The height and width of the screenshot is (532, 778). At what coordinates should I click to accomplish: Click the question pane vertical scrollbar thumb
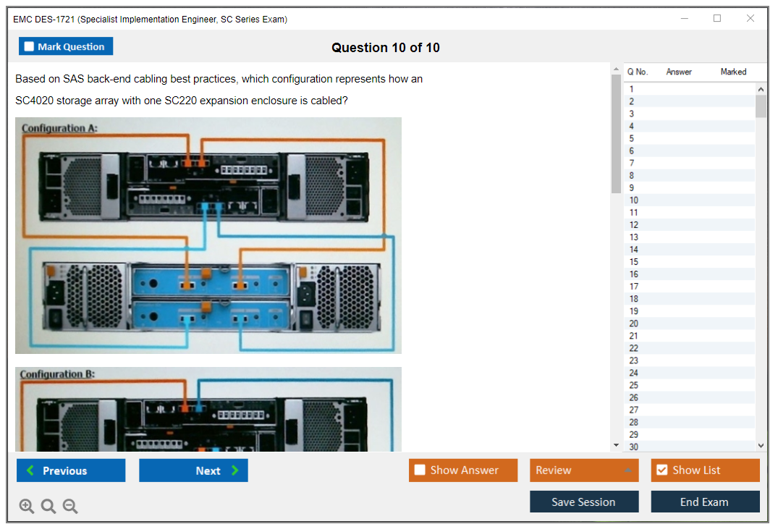pos(617,134)
